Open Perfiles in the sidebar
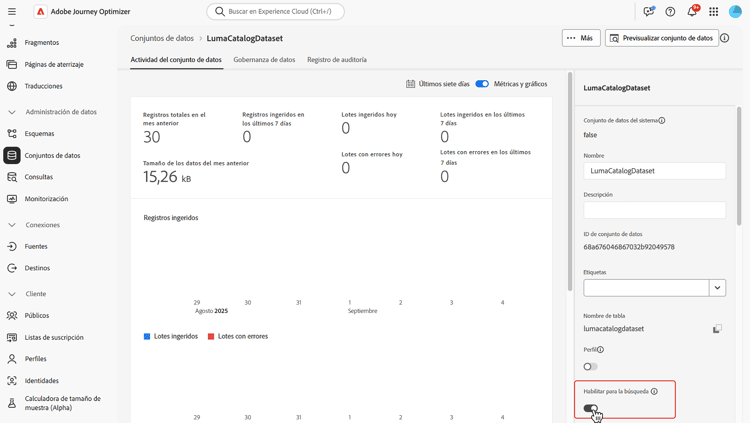Screen dimensions: 750x424 click(x=35, y=359)
